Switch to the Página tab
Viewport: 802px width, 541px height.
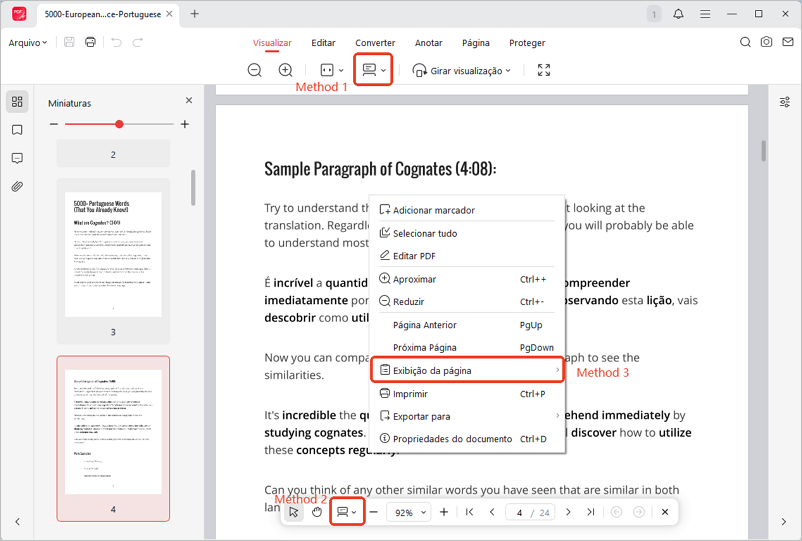tap(476, 43)
